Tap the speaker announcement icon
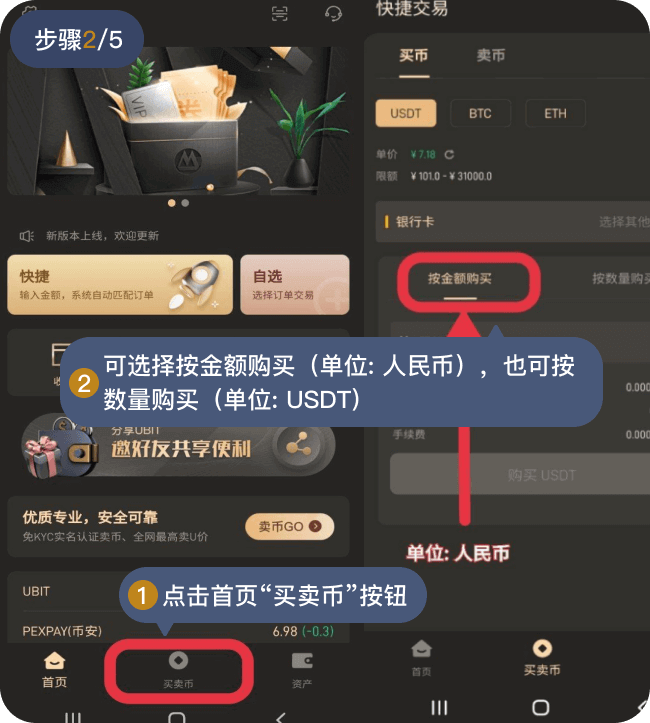The width and height of the screenshot is (650, 723). [26, 236]
